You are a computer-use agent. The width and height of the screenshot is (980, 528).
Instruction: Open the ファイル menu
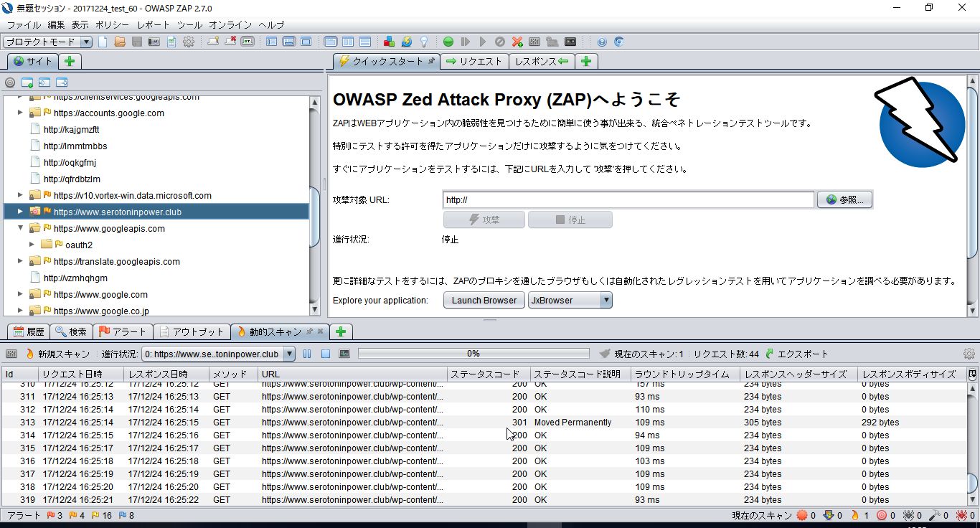tap(23, 25)
